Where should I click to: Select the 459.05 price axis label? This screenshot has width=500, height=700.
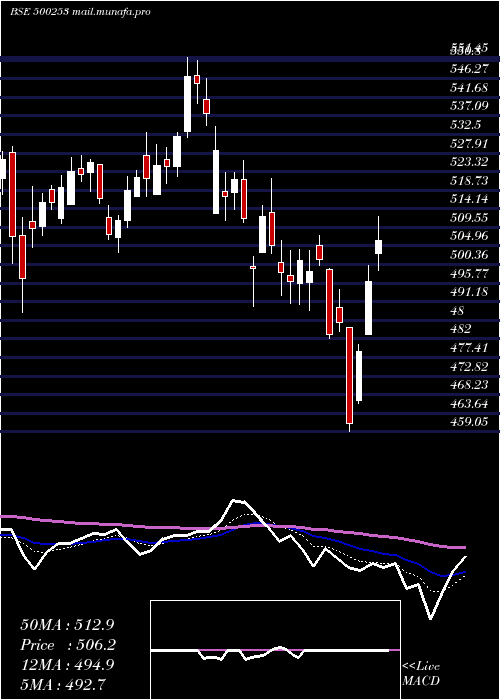[469, 422]
